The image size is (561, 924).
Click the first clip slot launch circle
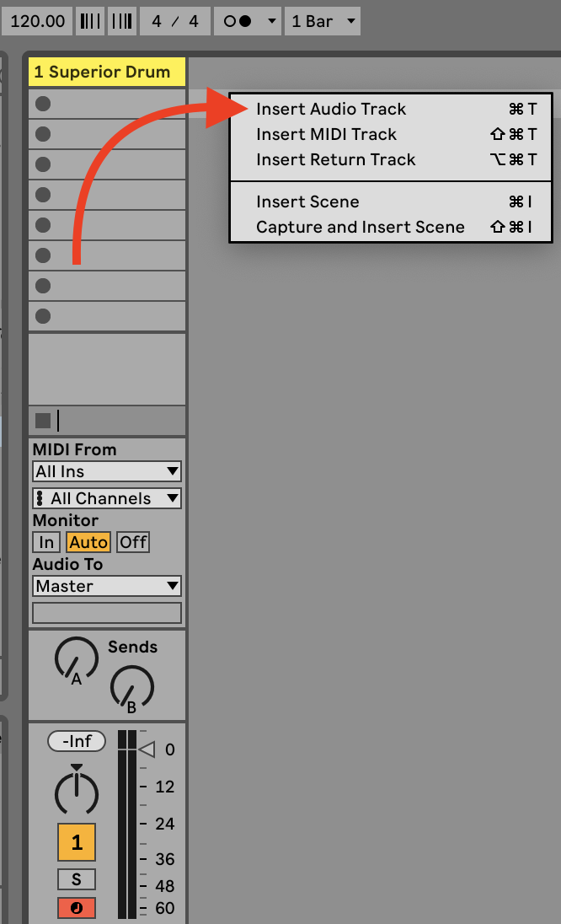43,104
